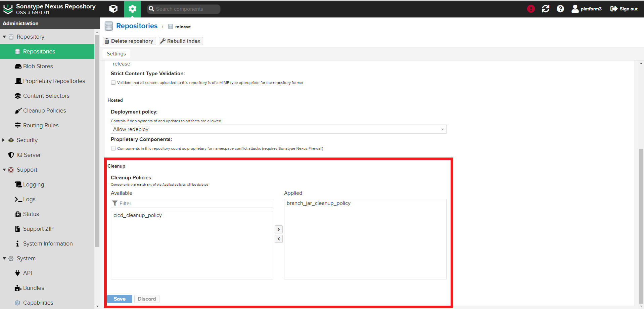
Task: Click the move-right arrow to apply policy
Action: [279, 229]
